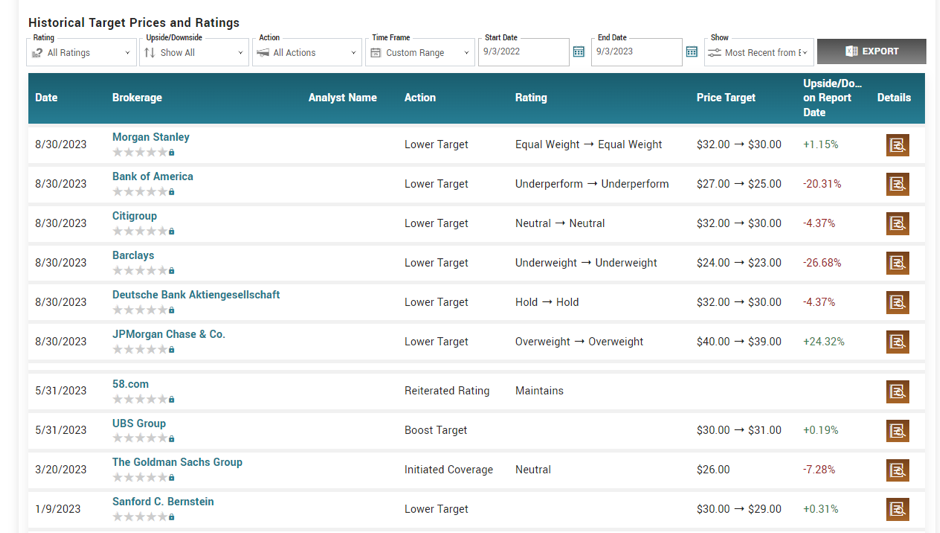The width and height of the screenshot is (940, 533).
Task: Open the Sanford C. Bernstein link
Action: 162,501
